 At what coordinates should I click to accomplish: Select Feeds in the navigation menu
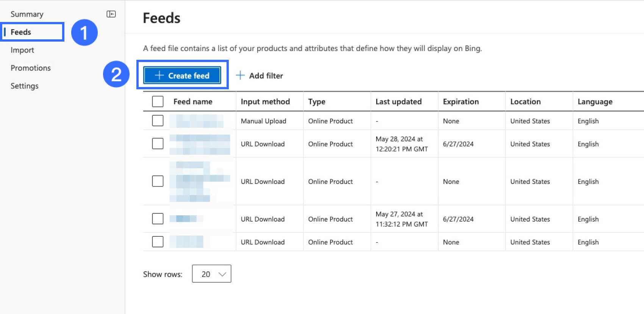click(21, 32)
